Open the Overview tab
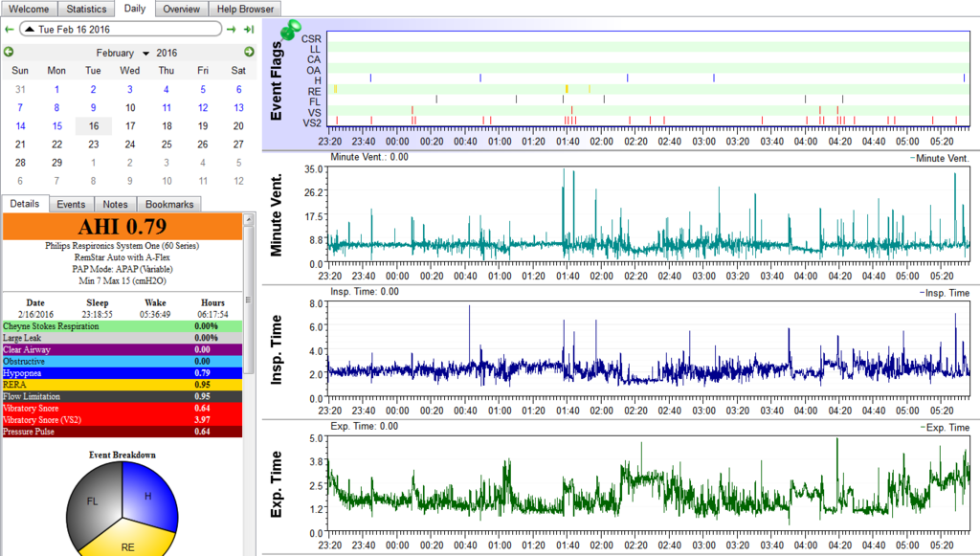This screenshot has height=556, width=980. (181, 9)
